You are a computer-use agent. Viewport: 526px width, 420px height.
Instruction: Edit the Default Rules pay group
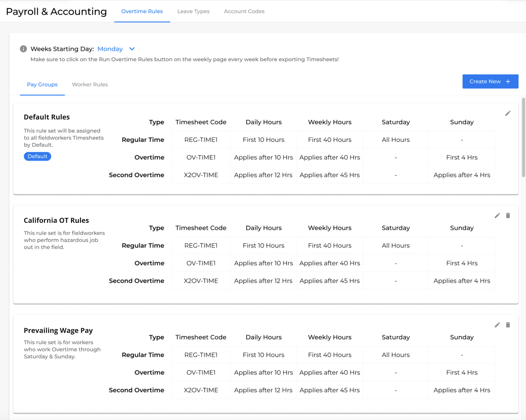pyautogui.click(x=508, y=113)
